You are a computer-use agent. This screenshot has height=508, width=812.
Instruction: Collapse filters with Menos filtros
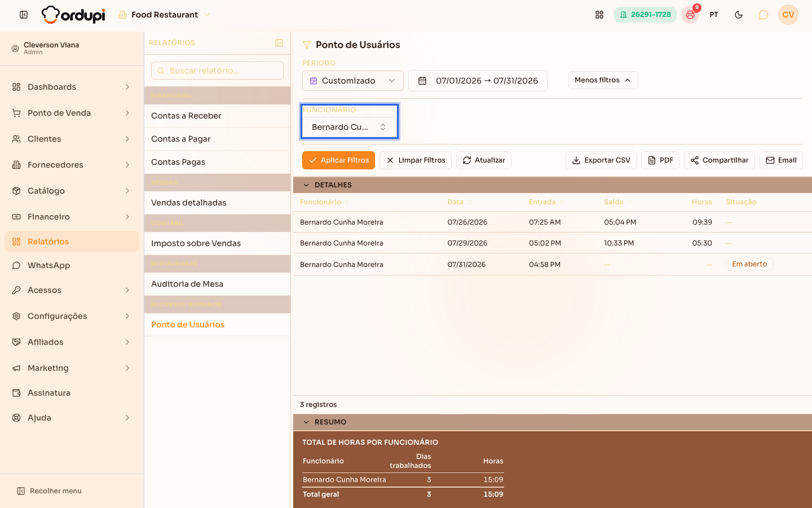[x=603, y=80]
